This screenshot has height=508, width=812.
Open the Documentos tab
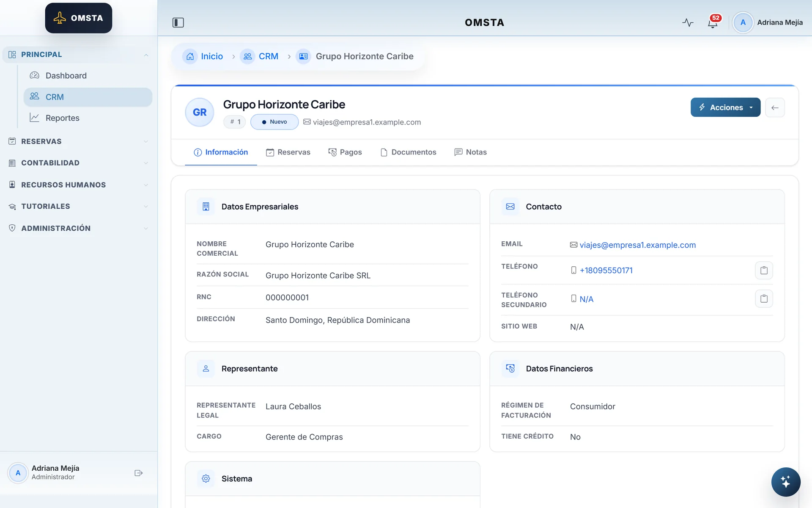409,152
